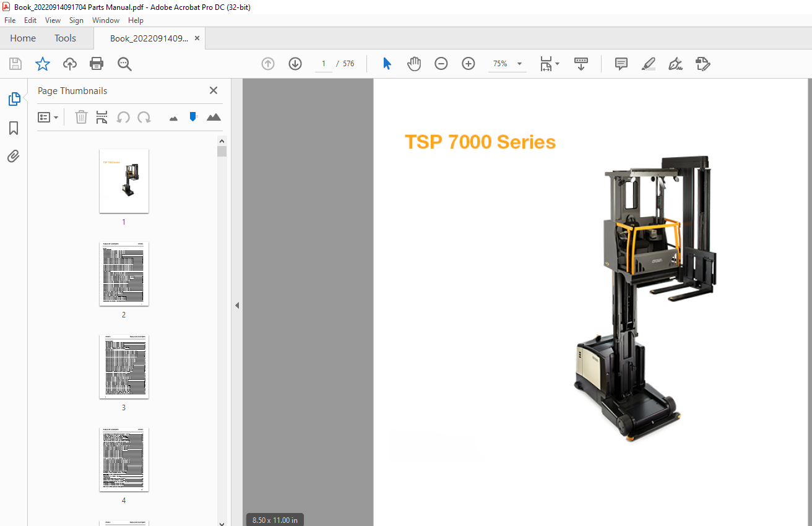Image resolution: width=812 pixels, height=526 pixels.
Task: Open the find text search tool
Action: 124,64
